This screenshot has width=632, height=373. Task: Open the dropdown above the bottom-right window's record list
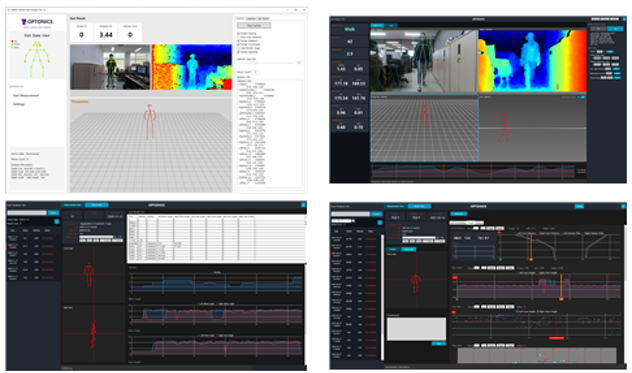click(343, 221)
